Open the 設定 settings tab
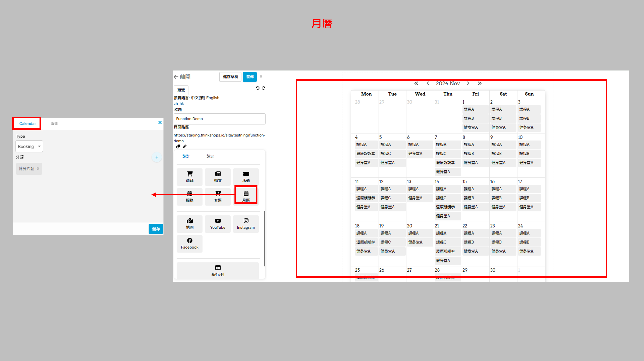Image resolution: width=644 pixels, height=361 pixels. [x=210, y=156]
